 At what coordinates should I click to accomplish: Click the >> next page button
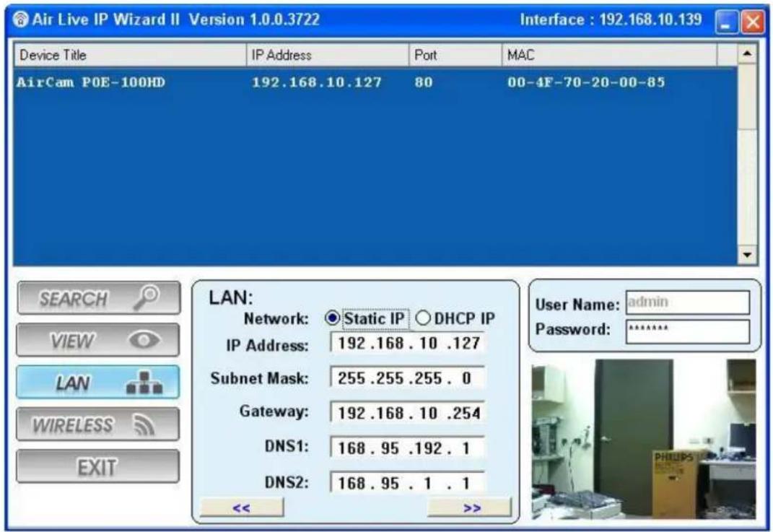470,507
